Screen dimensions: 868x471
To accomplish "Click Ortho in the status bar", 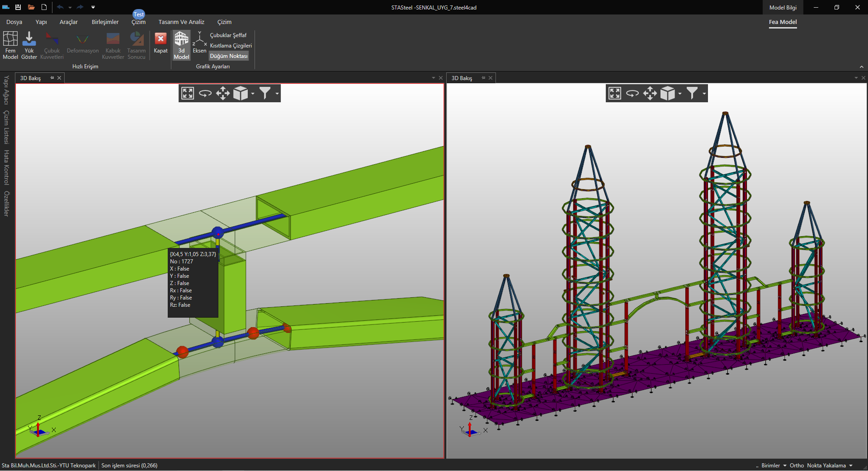I will click(x=797, y=466).
